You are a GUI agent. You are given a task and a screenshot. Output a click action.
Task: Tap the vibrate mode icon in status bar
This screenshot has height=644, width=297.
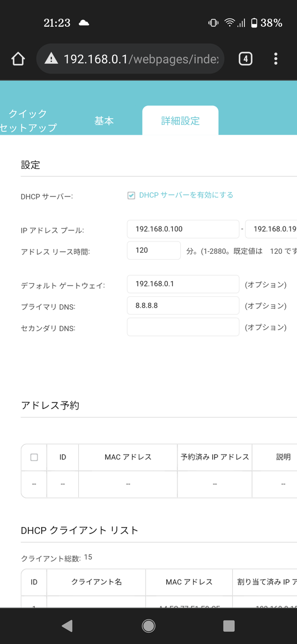tap(213, 23)
